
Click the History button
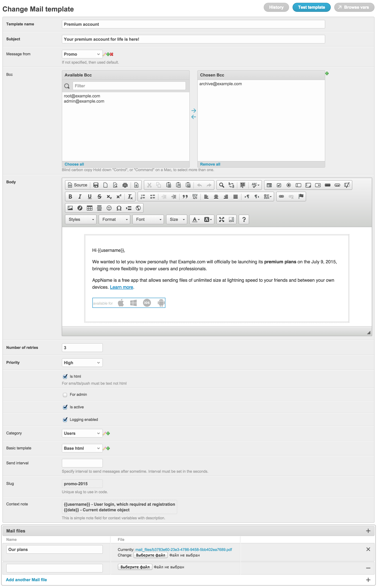pyautogui.click(x=276, y=7)
